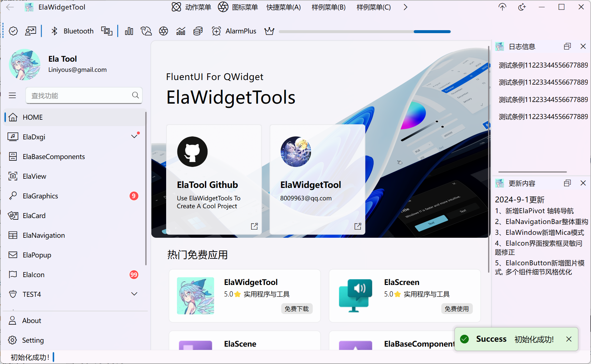Click the ElaWidgetTool app thumbnail

click(195, 296)
